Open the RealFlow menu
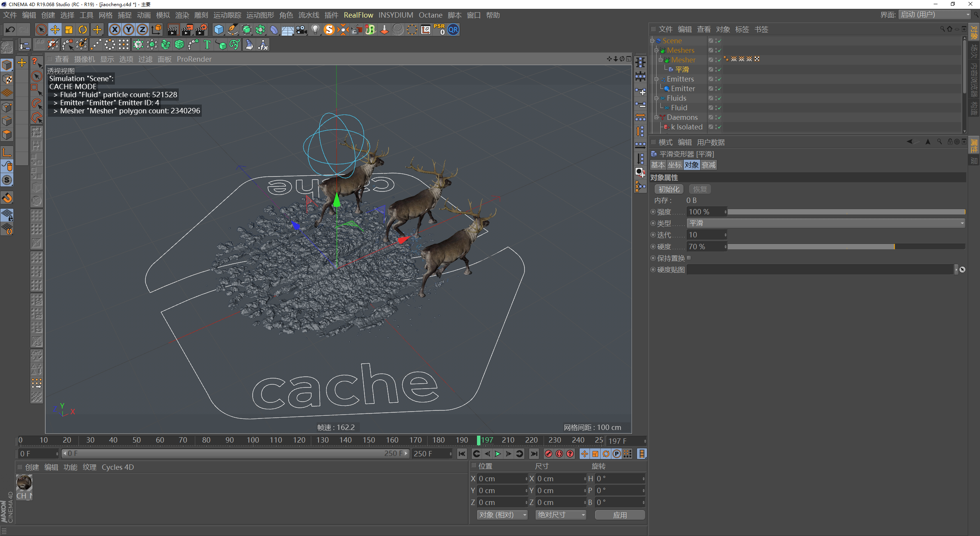 (358, 15)
